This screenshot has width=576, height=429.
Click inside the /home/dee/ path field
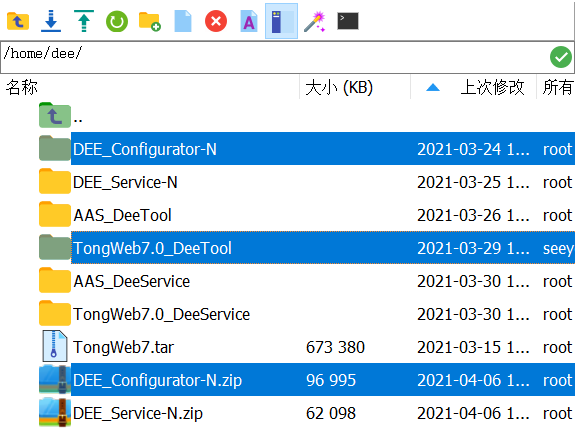274,57
